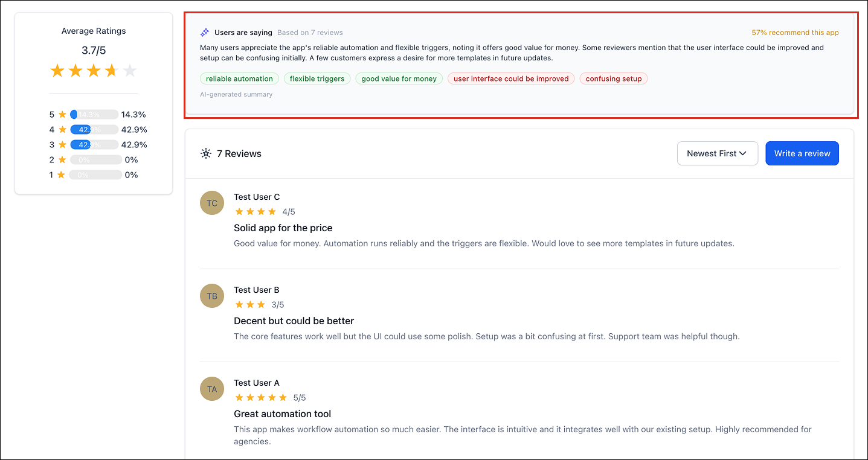Click the TB avatar for Test User B
This screenshot has width=868, height=460.
click(212, 296)
